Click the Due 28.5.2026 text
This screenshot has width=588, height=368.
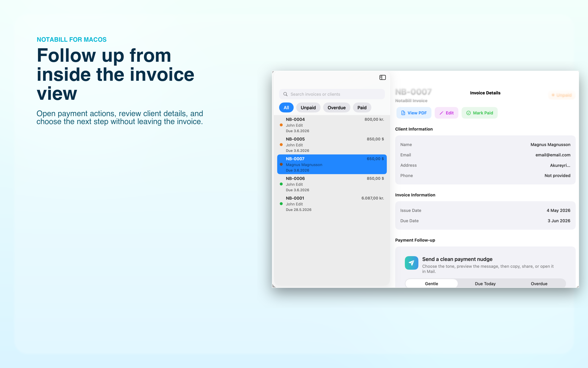point(298,210)
